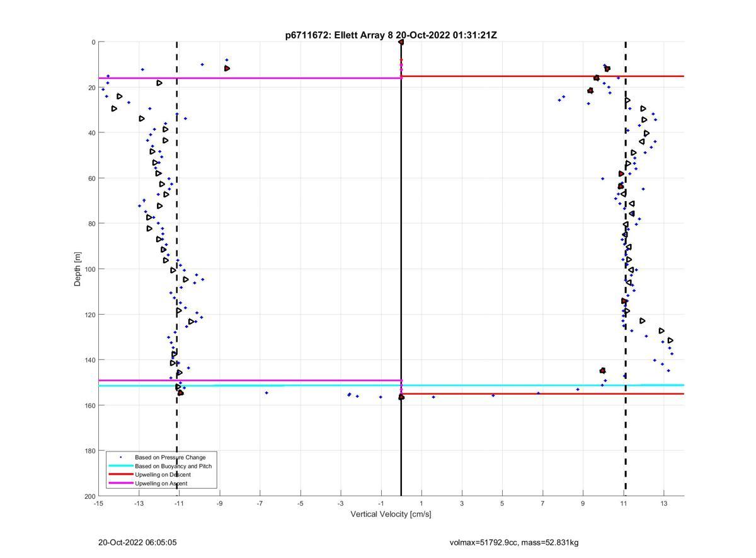Click the Vertical Velocity [cm/s] axis label
Viewport: 756px width, 558px height.
[x=391, y=514]
